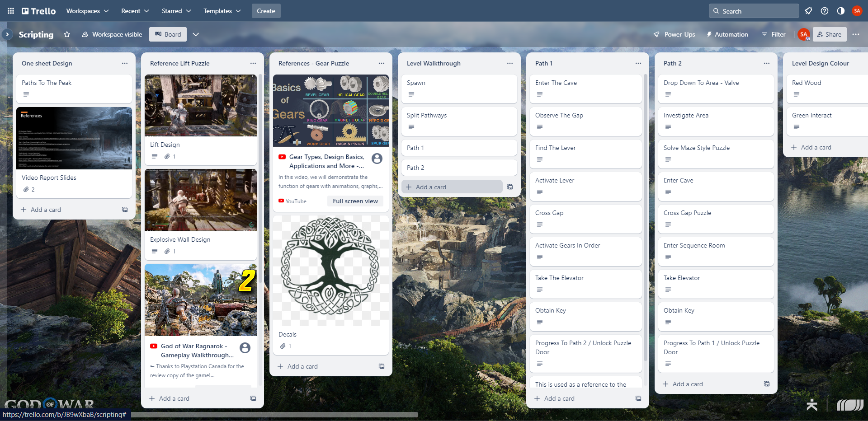Add a card to Level Walkthrough list
Screen dimensions: 868x421
452,187
